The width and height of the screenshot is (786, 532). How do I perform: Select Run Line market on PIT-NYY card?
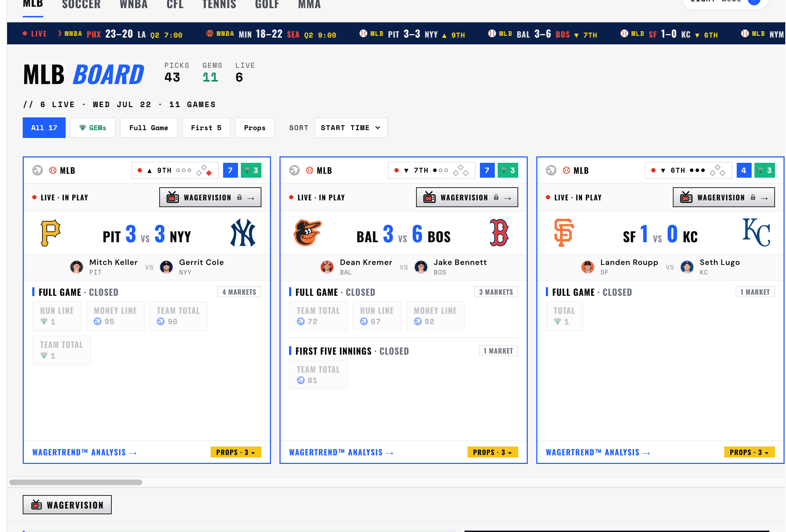tap(57, 316)
